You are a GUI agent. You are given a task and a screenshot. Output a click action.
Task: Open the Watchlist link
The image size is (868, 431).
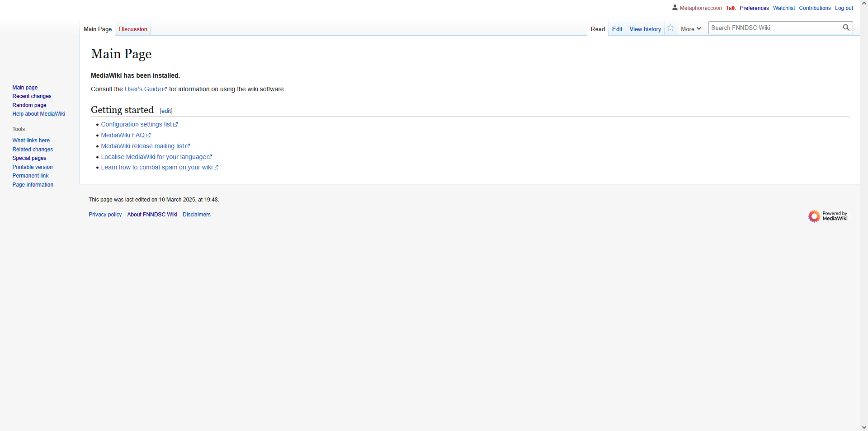click(x=783, y=8)
